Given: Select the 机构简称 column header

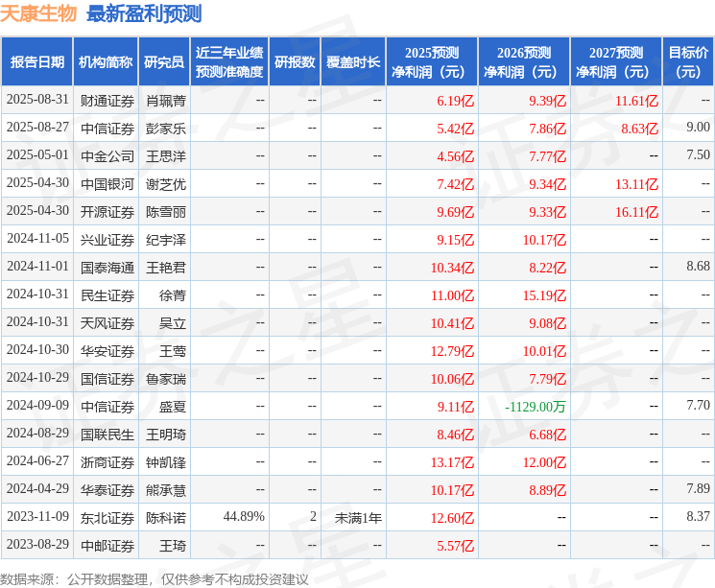Looking at the screenshot, I should point(106,62).
